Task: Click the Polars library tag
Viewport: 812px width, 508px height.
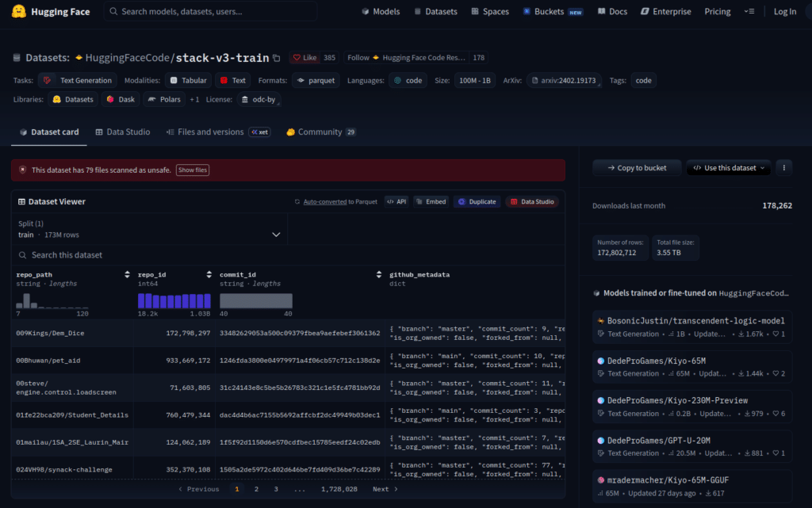Action: coord(164,99)
